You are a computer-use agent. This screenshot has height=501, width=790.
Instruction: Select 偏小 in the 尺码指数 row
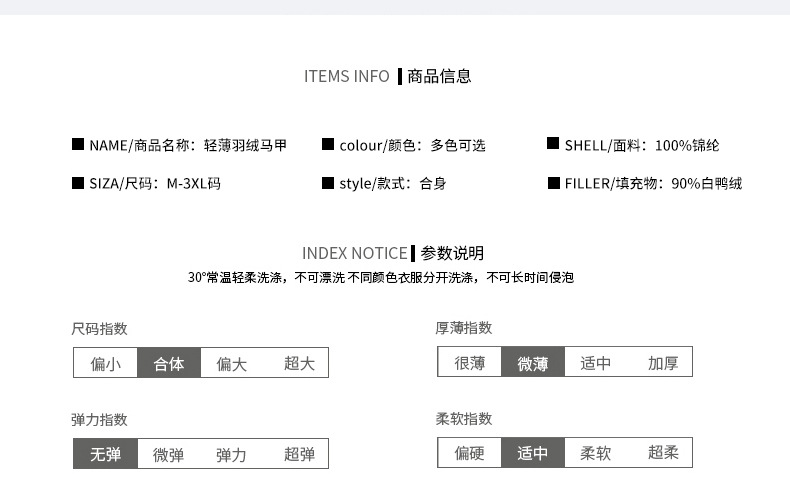click(106, 363)
